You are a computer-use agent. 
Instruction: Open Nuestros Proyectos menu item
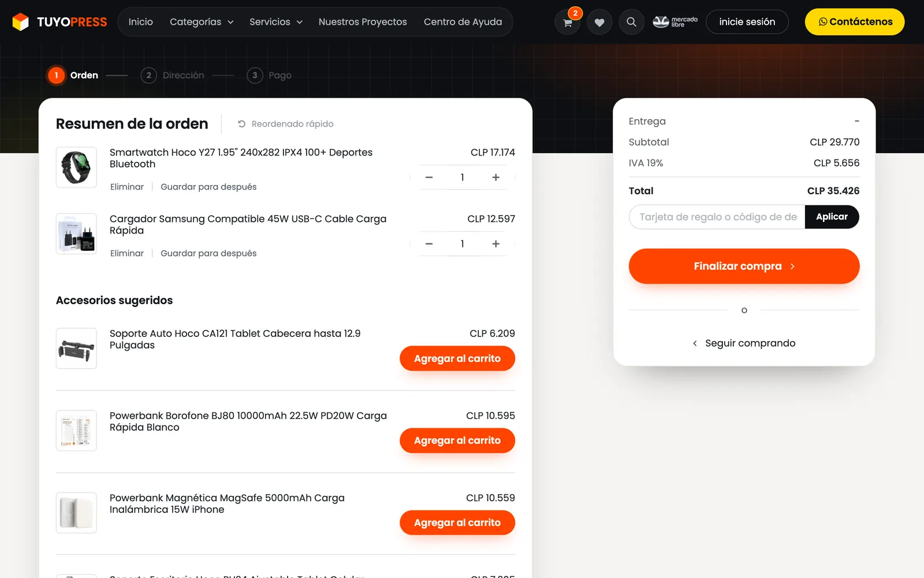[363, 22]
